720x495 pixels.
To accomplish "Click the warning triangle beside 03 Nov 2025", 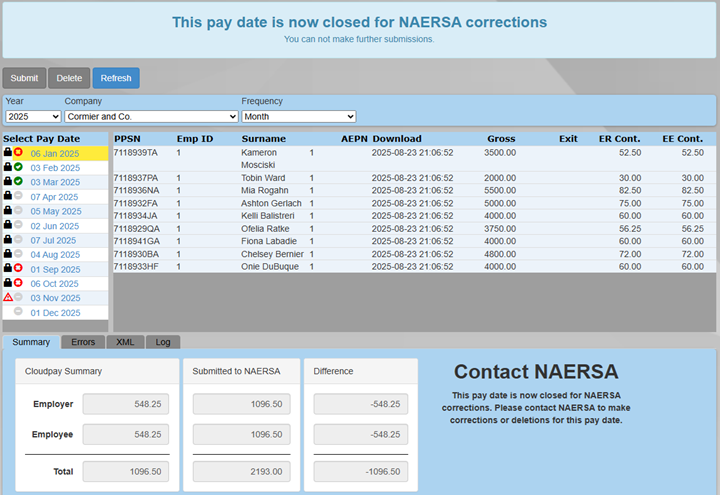I will coord(8,298).
